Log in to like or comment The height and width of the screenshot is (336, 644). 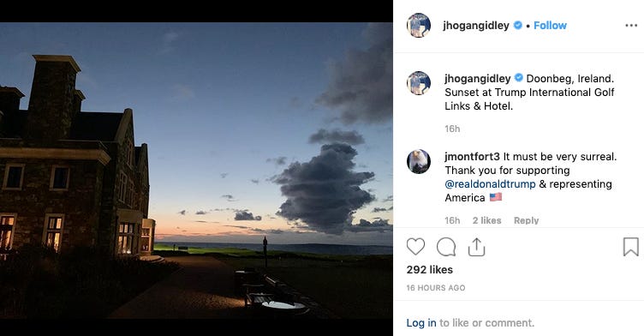[x=421, y=323]
